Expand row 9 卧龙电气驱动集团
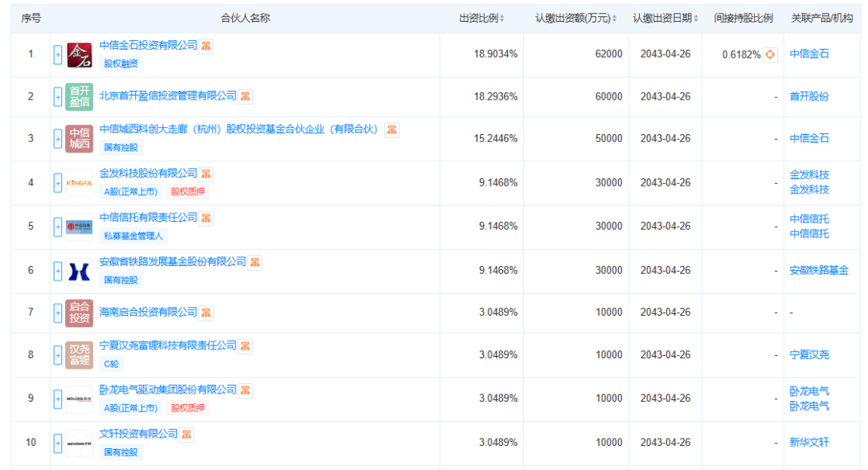Image resolution: width=868 pixels, height=470 pixels. 58,399
